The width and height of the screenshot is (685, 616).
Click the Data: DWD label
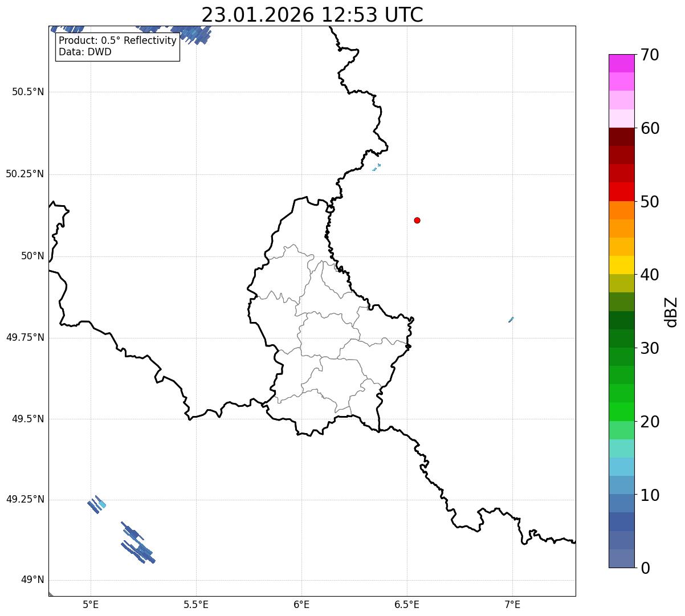coord(85,52)
